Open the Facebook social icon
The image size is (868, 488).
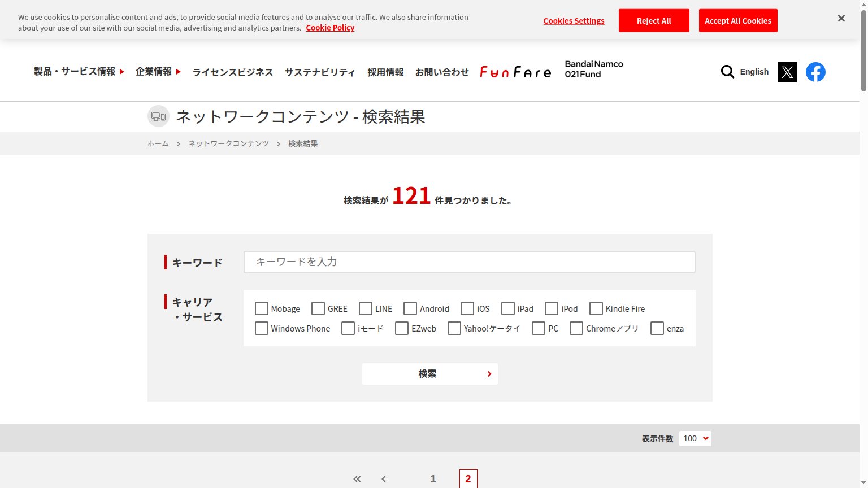[x=815, y=72]
